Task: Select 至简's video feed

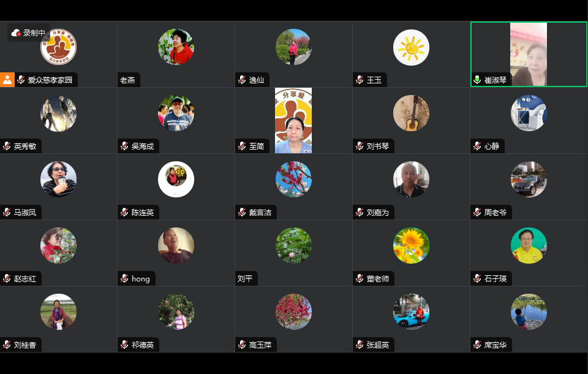Action: (x=293, y=121)
